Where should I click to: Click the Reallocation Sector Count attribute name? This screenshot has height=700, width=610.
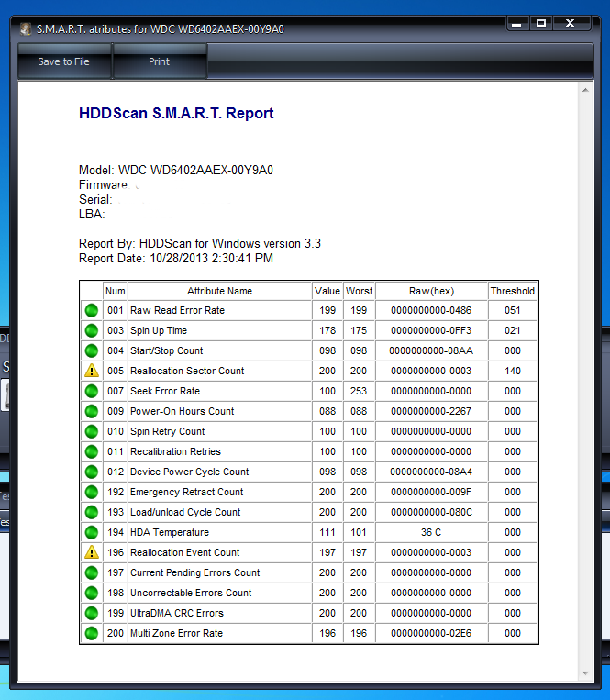pyautogui.click(x=187, y=371)
